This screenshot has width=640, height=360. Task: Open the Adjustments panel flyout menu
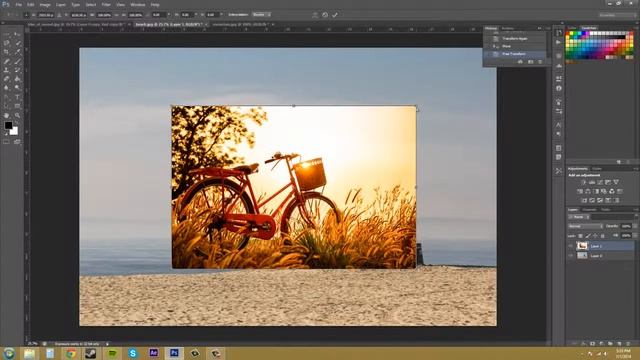point(636,169)
